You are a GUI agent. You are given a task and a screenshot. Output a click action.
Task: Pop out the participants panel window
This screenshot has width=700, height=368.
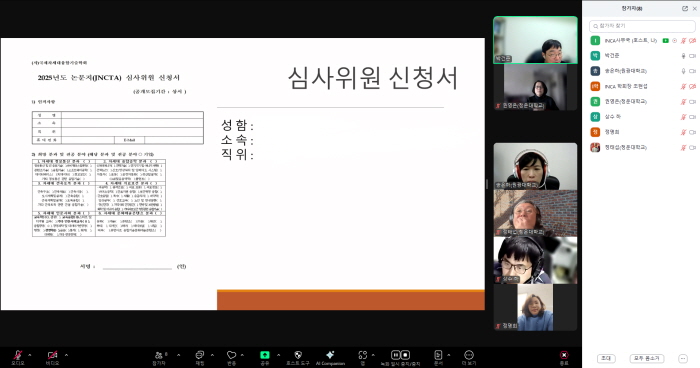click(685, 8)
